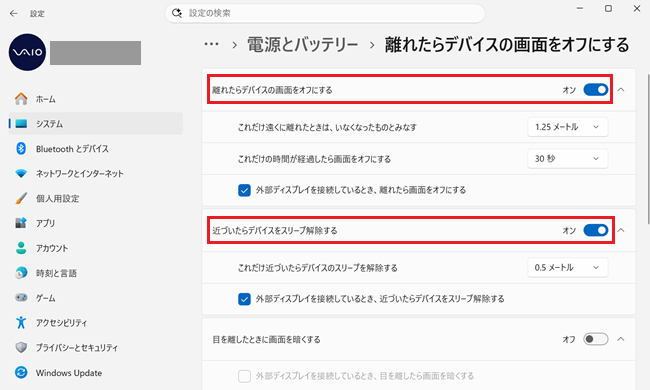
Task: Go back to 電源とバッテリー breadcrumb
Action: point(303,44)
